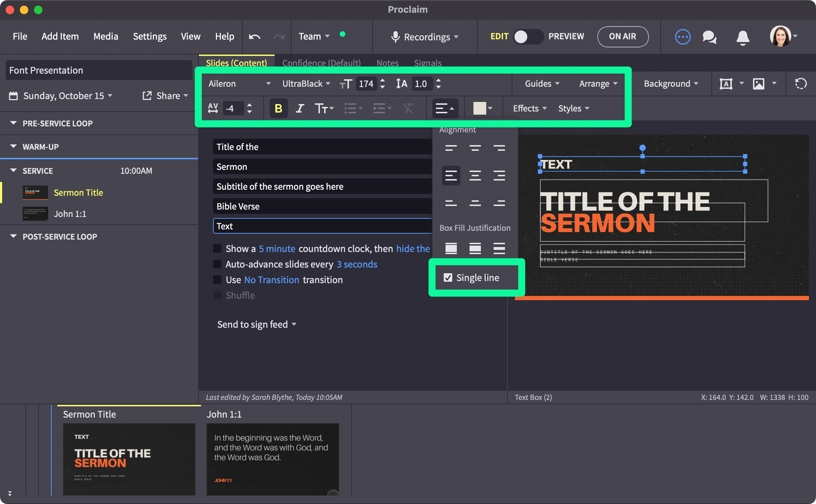Image resolution: width=816 pixels, height=504 pixels.
Task: Toggle Italic formatting button
Action: pos(300,108)
